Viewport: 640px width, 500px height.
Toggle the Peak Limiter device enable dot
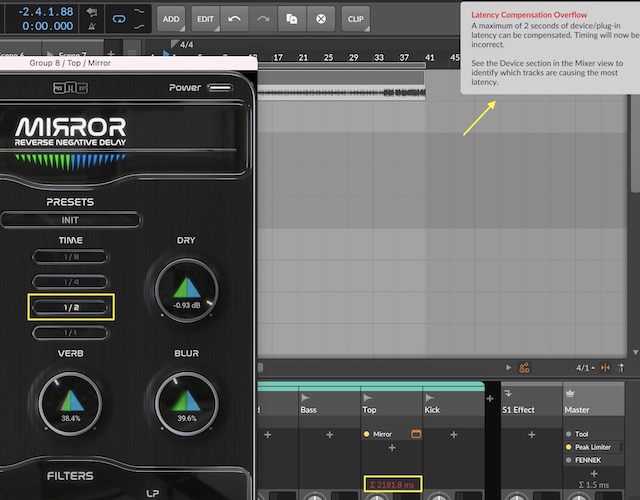point(567,447)
